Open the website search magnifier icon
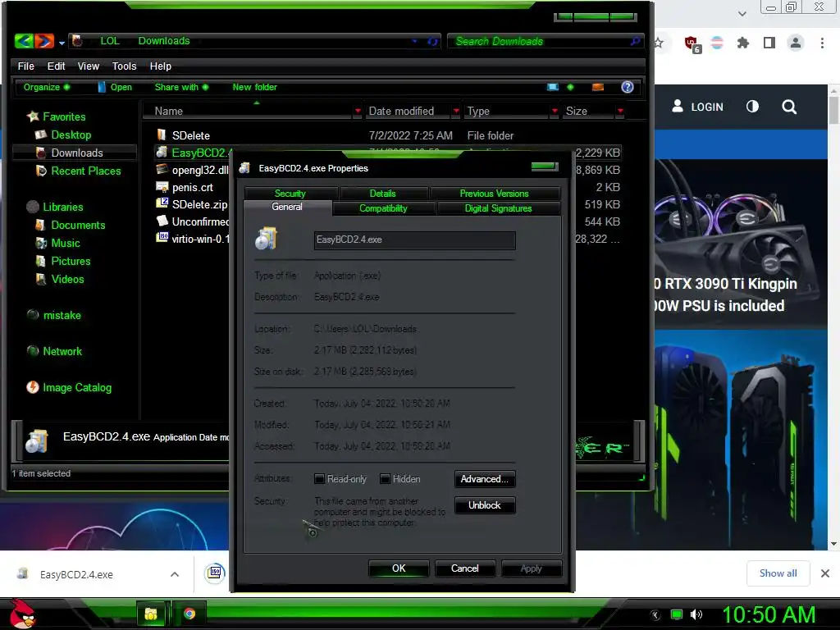The width and height of the screenshot is (840, 630). pyautogui.click(x=789, y=107)
